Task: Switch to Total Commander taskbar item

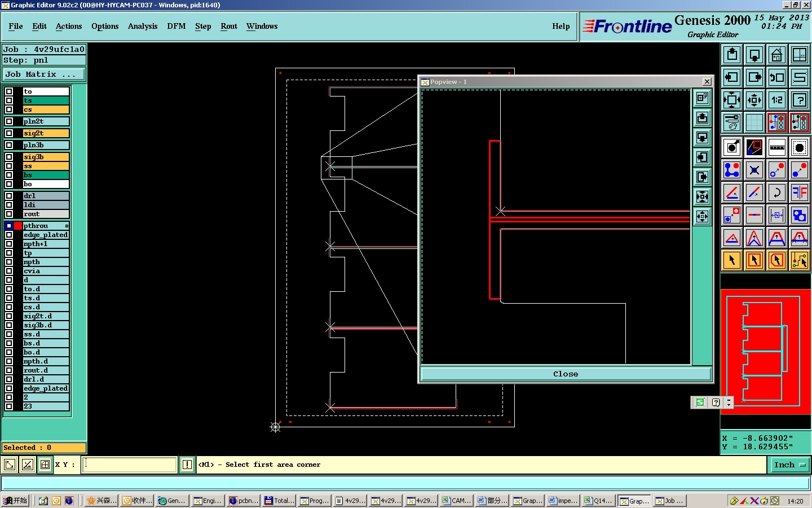Action: tap(279, 501)
